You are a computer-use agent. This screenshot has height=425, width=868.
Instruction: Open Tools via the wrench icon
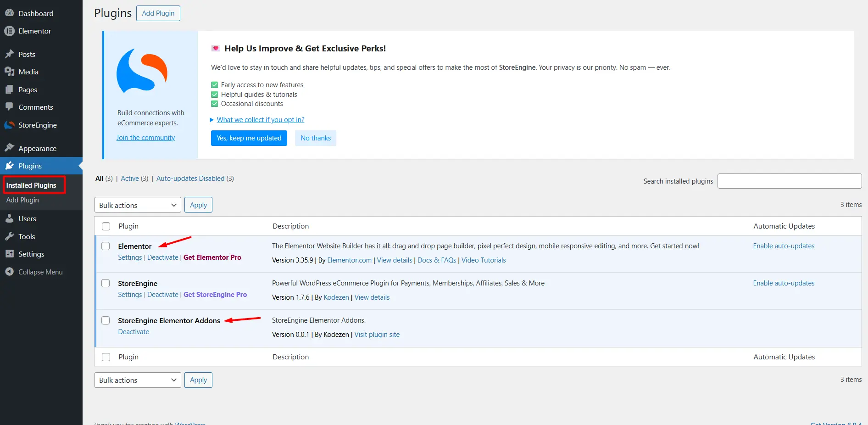10,236
